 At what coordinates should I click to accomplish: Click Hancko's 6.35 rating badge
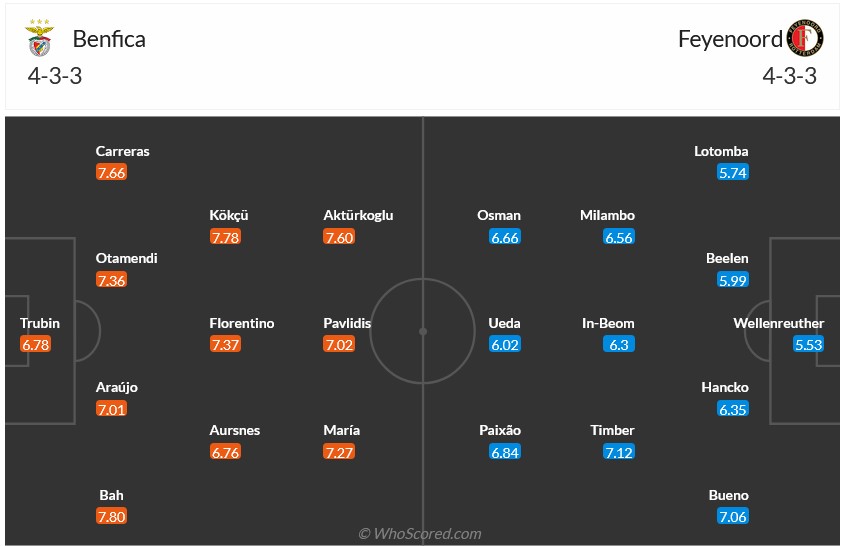coord(733,409)
